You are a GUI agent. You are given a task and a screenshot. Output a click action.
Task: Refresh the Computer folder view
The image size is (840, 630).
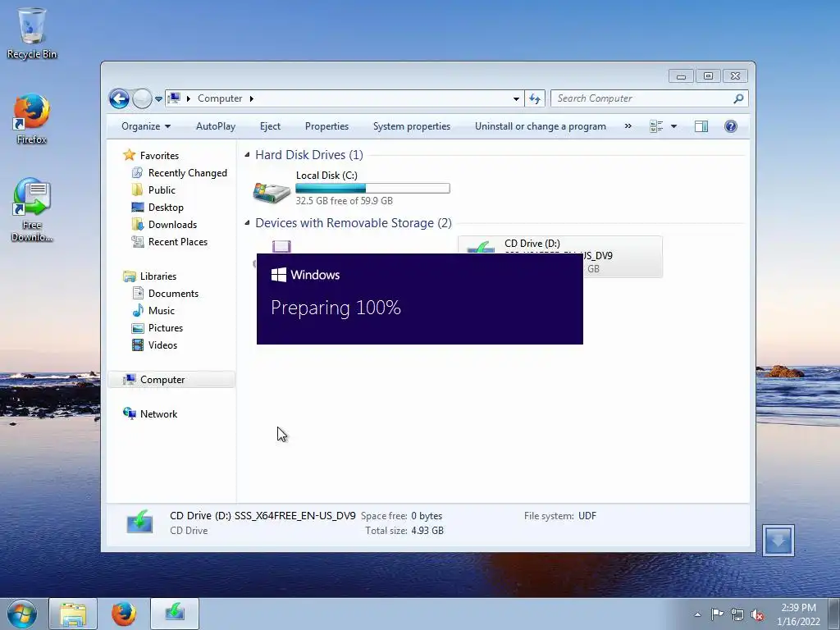535,98
